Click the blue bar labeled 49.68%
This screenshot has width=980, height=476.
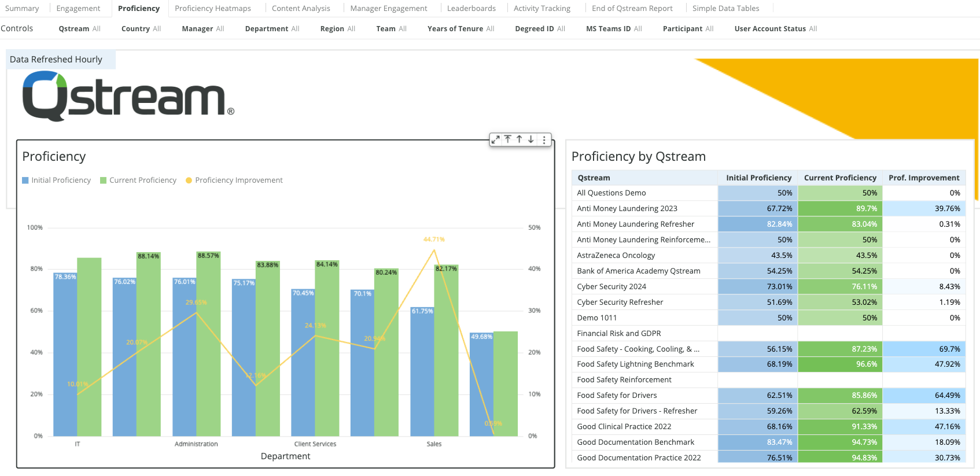click(481, 384)
